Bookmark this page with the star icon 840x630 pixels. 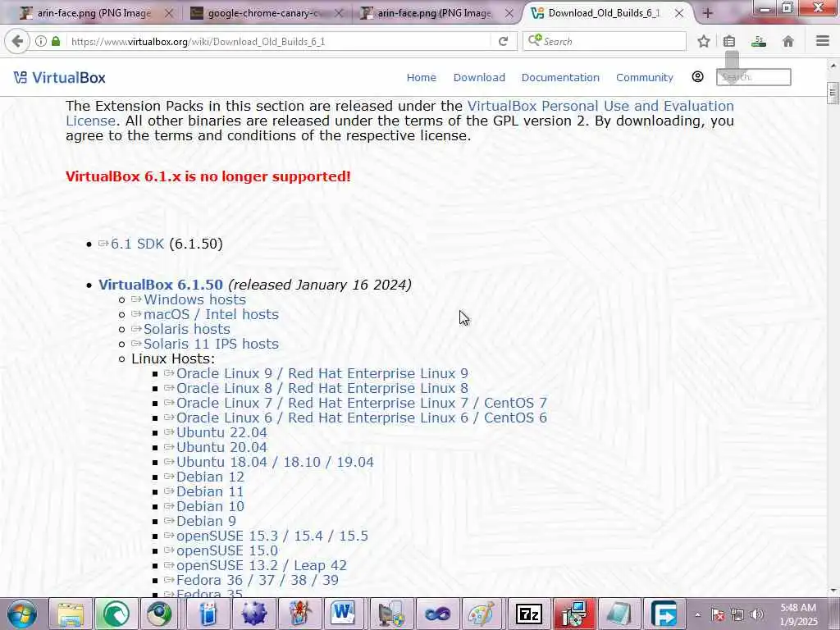[703, 41]
